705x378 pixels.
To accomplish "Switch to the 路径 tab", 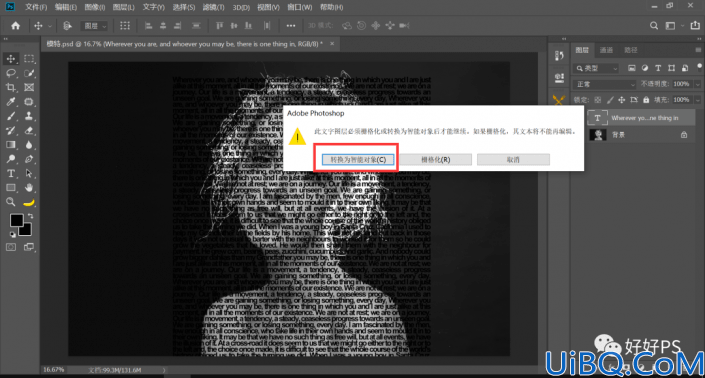I will click(630, 50).
